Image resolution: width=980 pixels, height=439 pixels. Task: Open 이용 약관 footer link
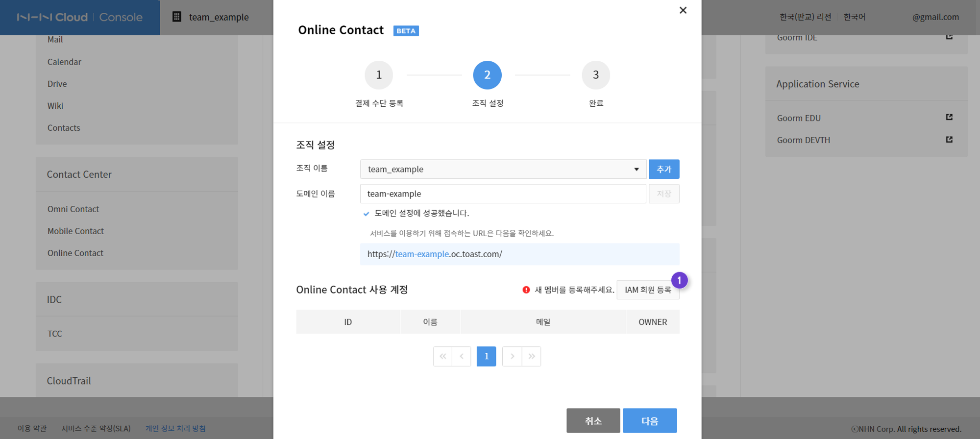[x=32, y=428]
